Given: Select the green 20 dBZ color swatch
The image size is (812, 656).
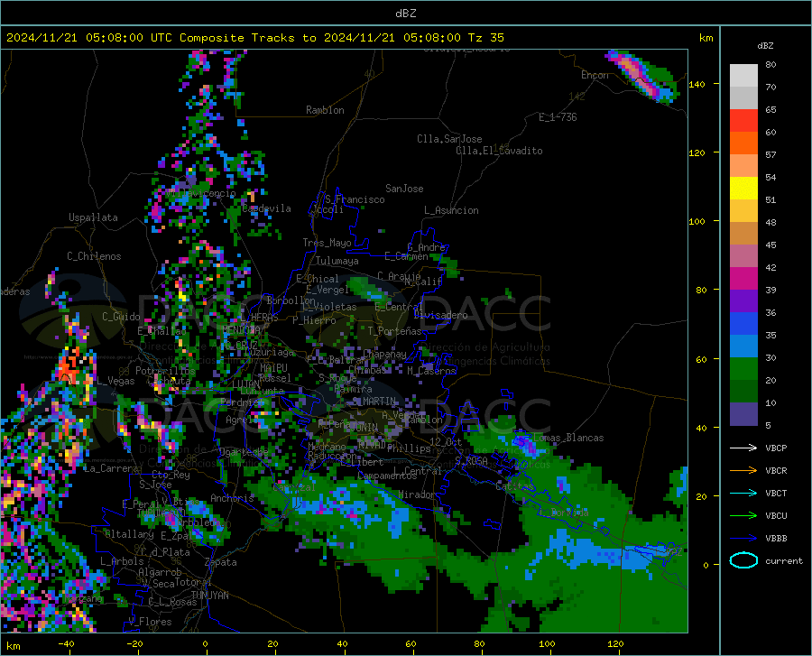Looking at the screenshot, I should coord(743,369).
